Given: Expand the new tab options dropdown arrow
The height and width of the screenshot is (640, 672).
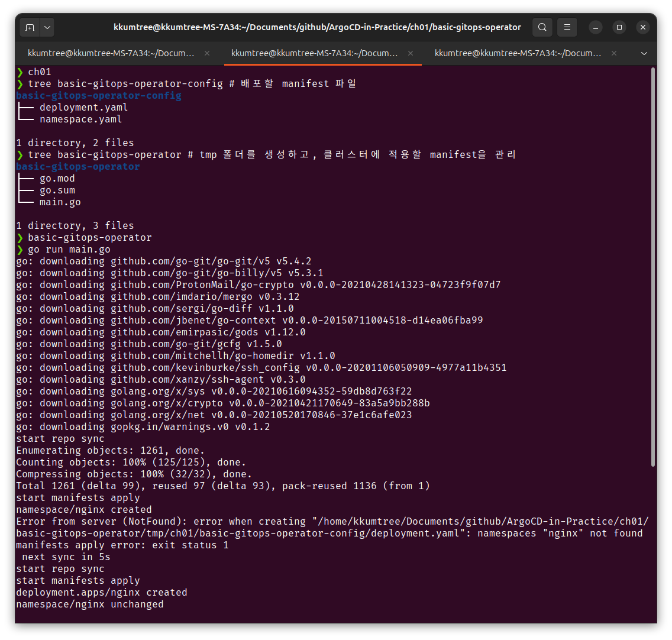Looking at the screenshot, I should coord(47,27).
